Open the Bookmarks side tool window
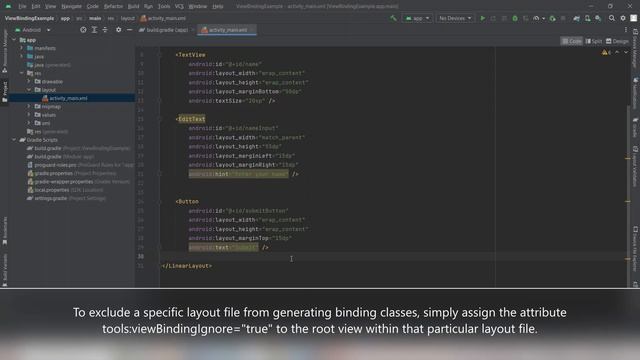 tap(5, 232)
